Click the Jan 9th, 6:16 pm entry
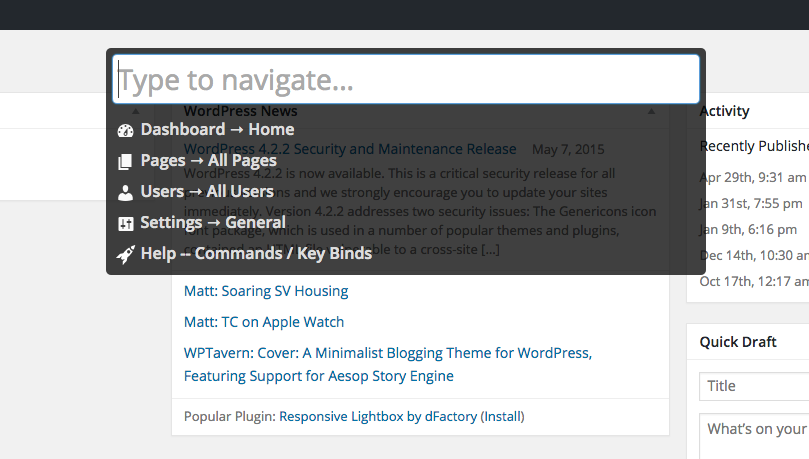 click(748, 230)
